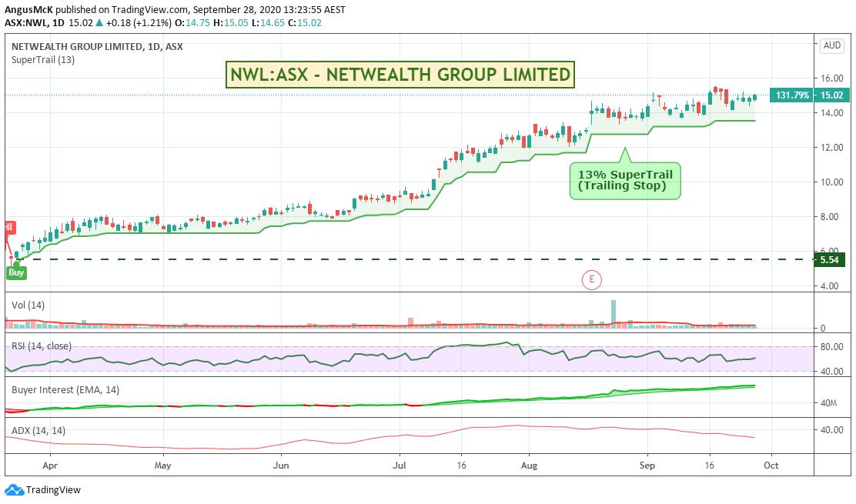
Task: Click the TradingView brand text link
Action: point(54,490)
